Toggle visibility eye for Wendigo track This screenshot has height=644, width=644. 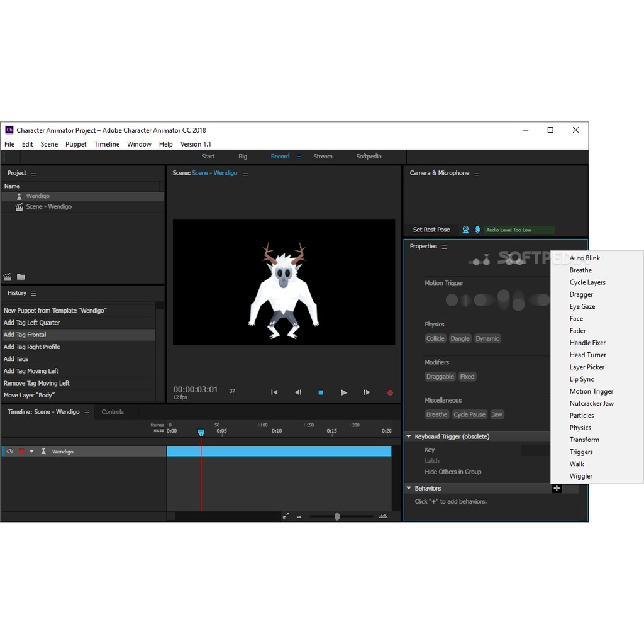(x=10, y=452)
